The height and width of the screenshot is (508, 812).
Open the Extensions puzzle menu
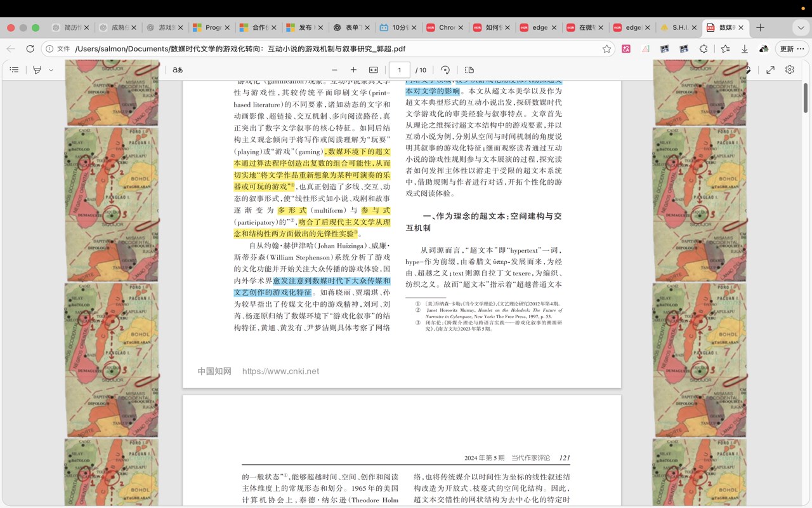(704, 49)
